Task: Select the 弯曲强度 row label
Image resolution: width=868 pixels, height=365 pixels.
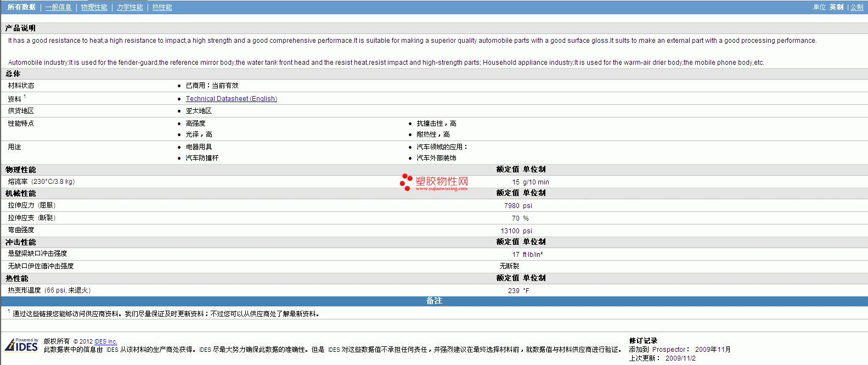Action: pos(21,230)
